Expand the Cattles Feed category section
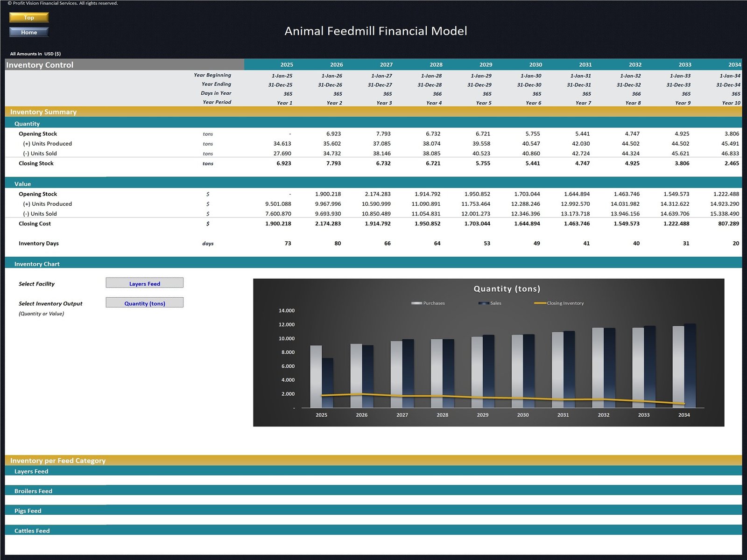Screen dimensions: 747x560 32,531
